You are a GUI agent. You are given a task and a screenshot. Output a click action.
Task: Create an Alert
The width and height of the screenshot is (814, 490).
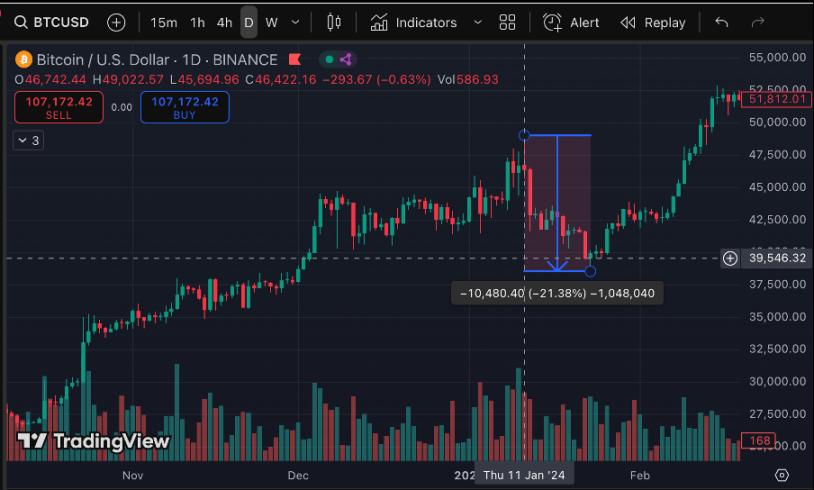tap(571, 22)
